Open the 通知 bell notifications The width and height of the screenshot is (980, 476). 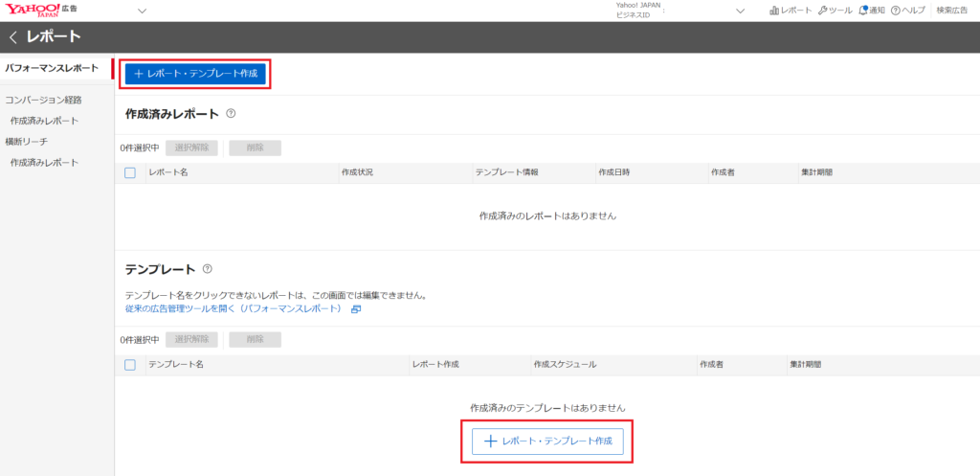click(x=872, y=11)
